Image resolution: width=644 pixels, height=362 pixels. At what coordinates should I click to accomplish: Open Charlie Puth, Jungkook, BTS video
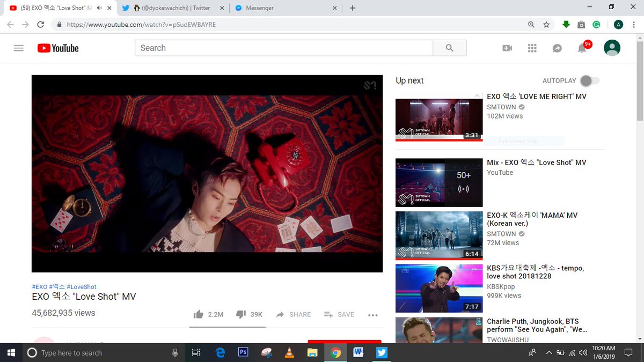(x=537, y=326)
